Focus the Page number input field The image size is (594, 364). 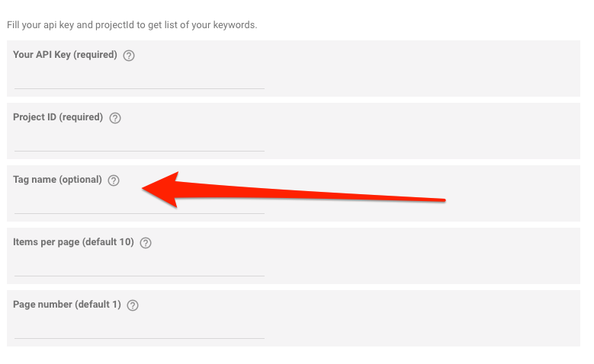tap(140, 330)
